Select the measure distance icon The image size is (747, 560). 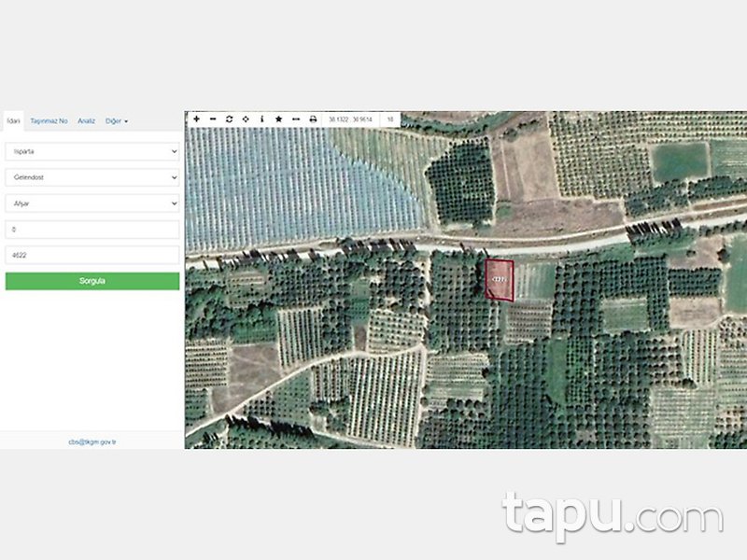(296, 119)
